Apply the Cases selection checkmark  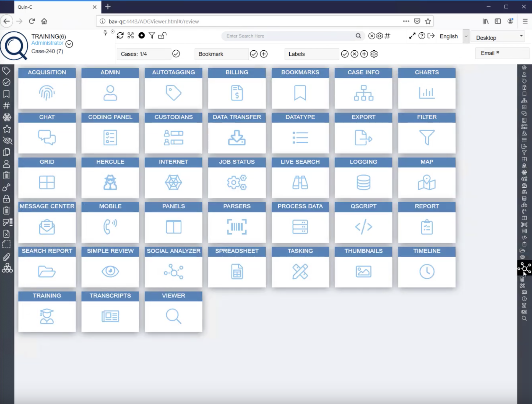tap(176, 54)
